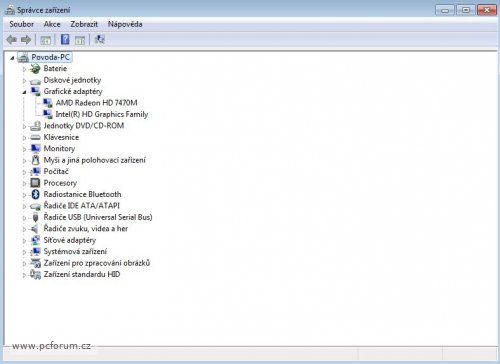Click the Procesory chip icon
Screen dimensions: 500x364
35,183
